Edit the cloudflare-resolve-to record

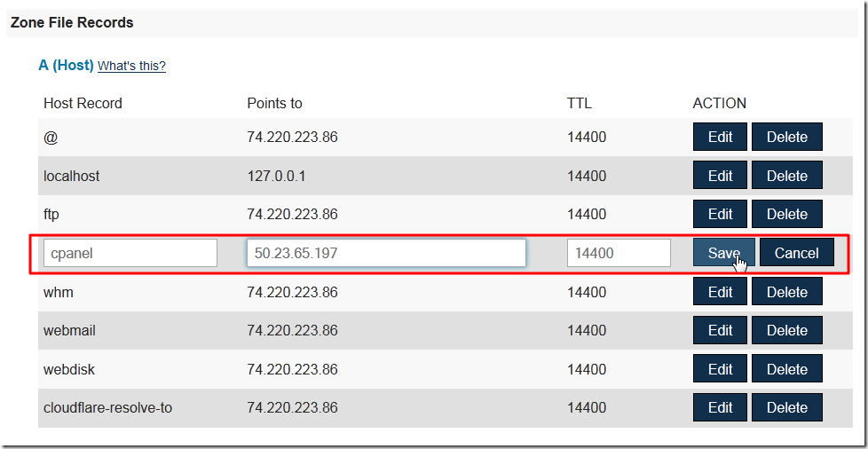click(x=720, y=407)
